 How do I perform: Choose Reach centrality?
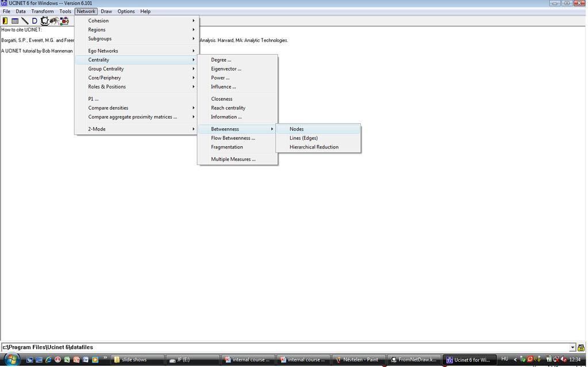click(238, 108)
